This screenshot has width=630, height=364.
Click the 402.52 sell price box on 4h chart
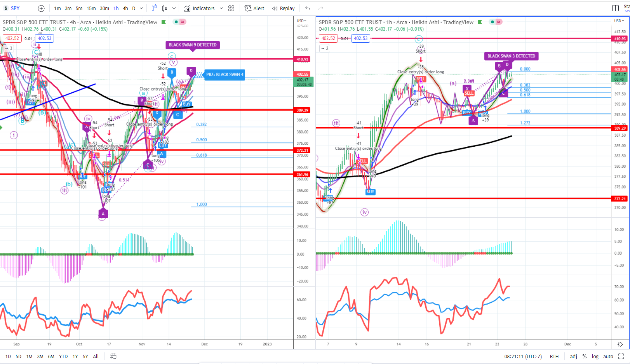12,38
